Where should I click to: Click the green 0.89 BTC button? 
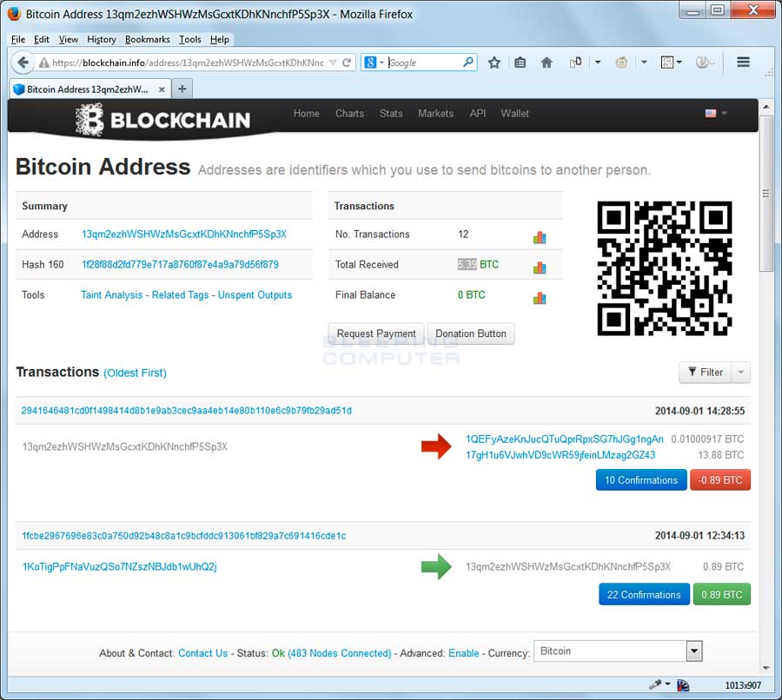click(722, 594)
